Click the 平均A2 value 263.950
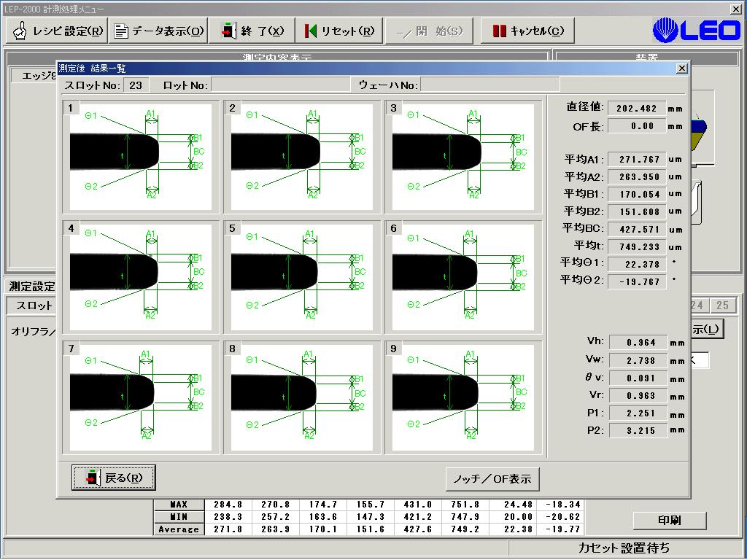Viewport: 747px width, 560px height. (636, 176)
